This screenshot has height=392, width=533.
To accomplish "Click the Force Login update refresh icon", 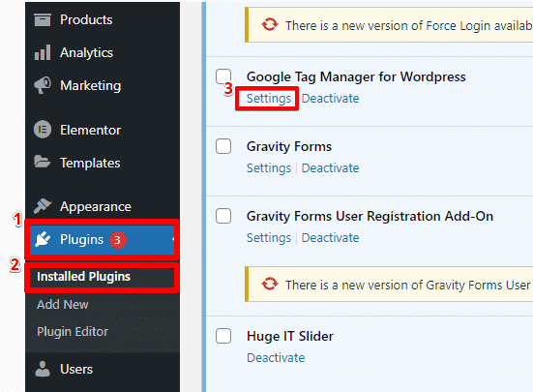I will [x=270, y=25].
